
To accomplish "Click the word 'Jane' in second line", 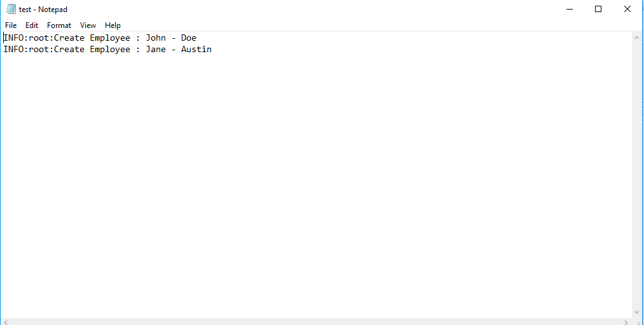I will pyautogui.click(x=156, y=50).
